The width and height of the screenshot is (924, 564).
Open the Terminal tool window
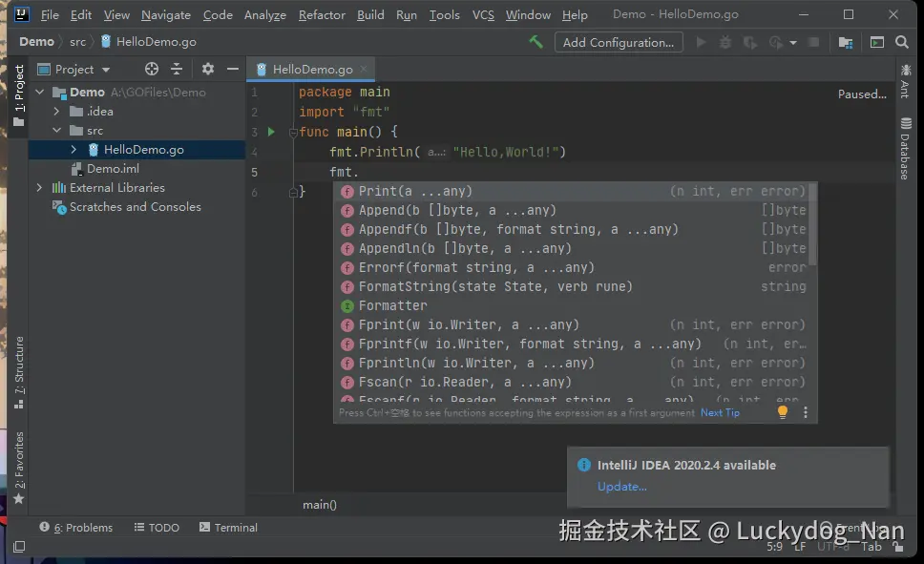click(x=228, y=527)
